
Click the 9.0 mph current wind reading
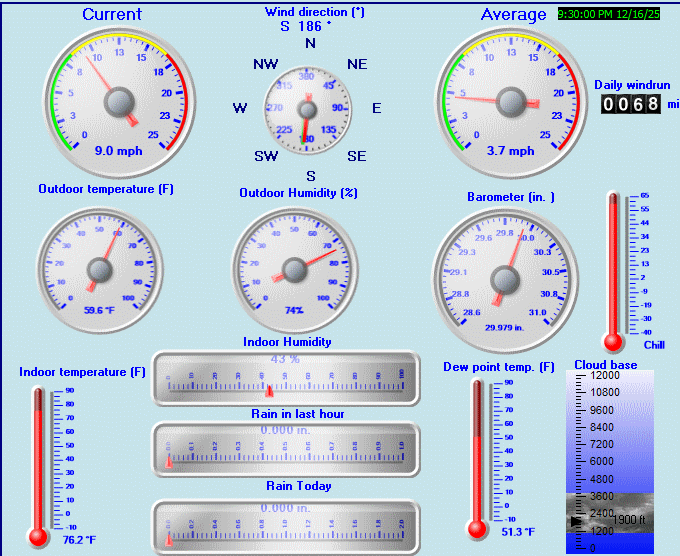[x=118, y=151]
